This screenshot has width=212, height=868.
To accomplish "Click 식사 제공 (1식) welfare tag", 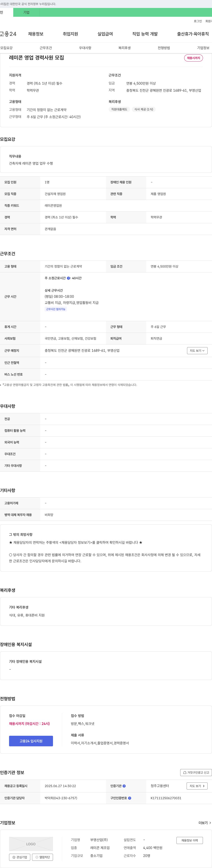I will point(144,109).
